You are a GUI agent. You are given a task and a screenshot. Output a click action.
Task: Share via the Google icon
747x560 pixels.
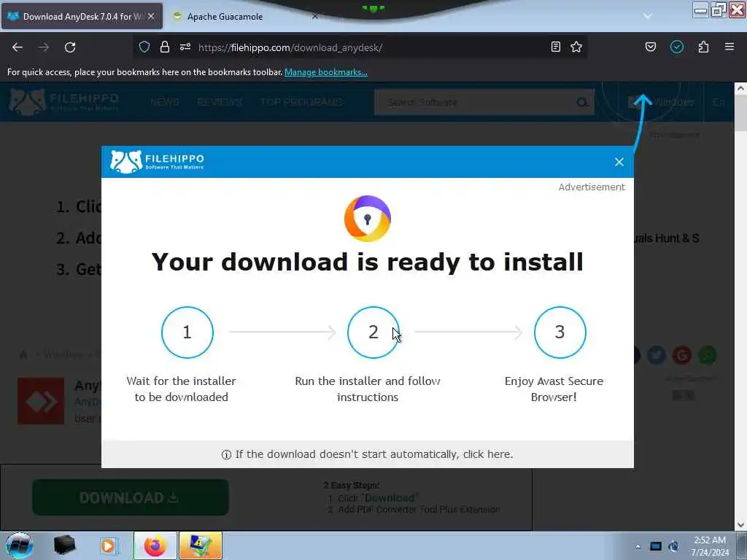[682, 355]
